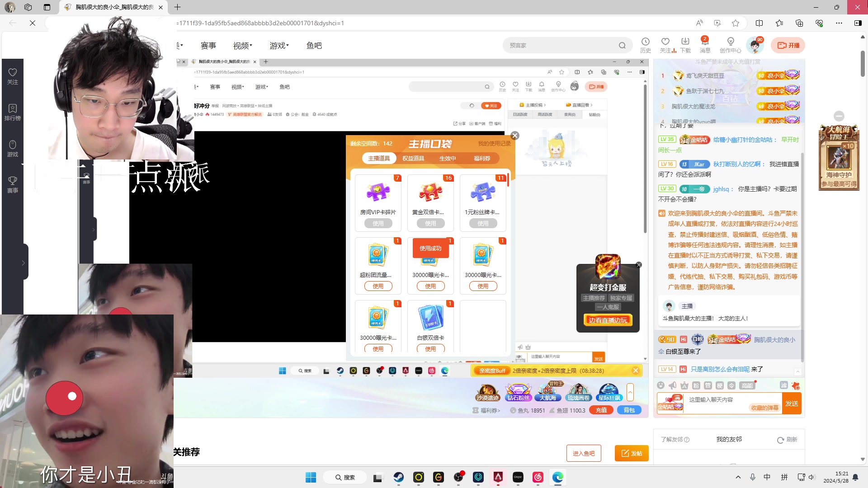Click the 边看直播边玩 button
868x488 pixels.
(x=608, y=320)
